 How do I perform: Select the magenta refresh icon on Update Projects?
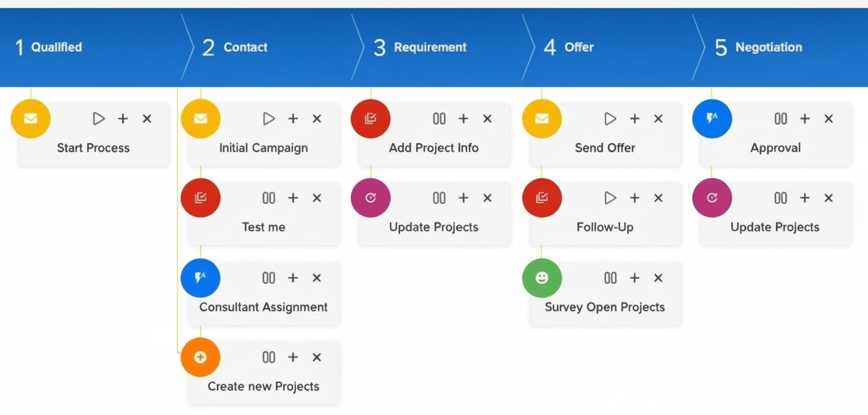[x=370, y=198]
